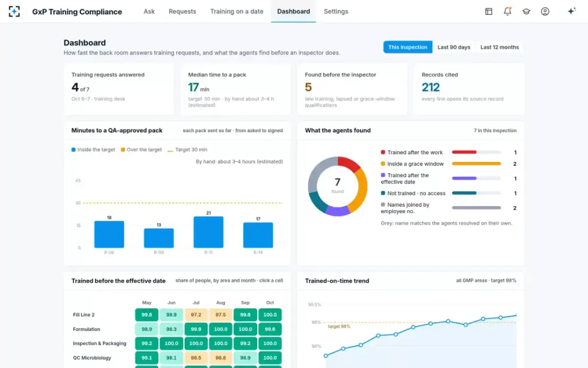
Task: Click the red donut chart segment
Action: tap(350, 164)
